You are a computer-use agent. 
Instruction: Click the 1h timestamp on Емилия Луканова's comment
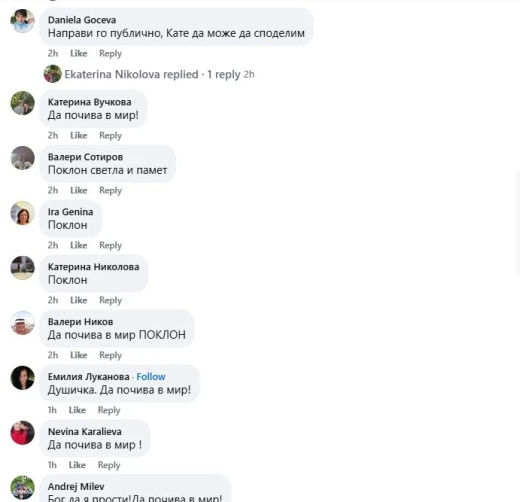tap(52, 410)
